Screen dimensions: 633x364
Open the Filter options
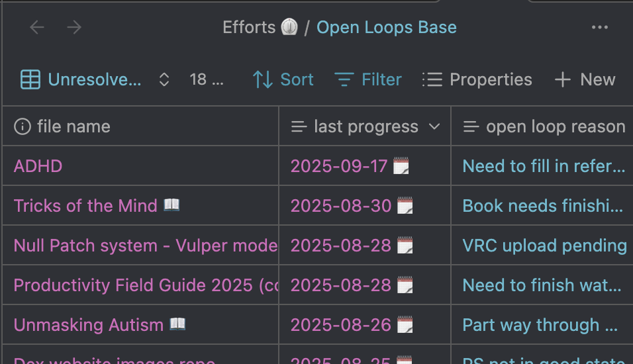[x=368, y=80]
